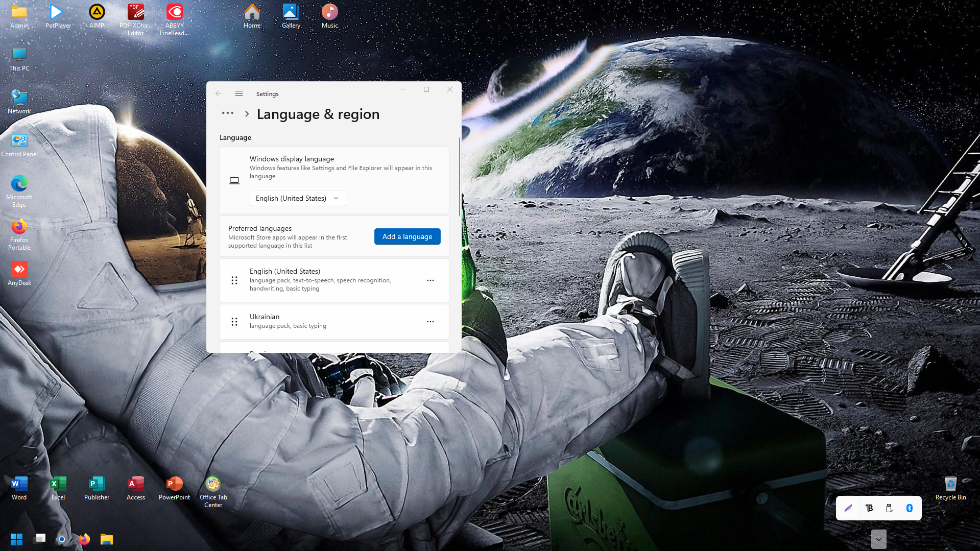Launch Firefox from the taskbar

84,539
